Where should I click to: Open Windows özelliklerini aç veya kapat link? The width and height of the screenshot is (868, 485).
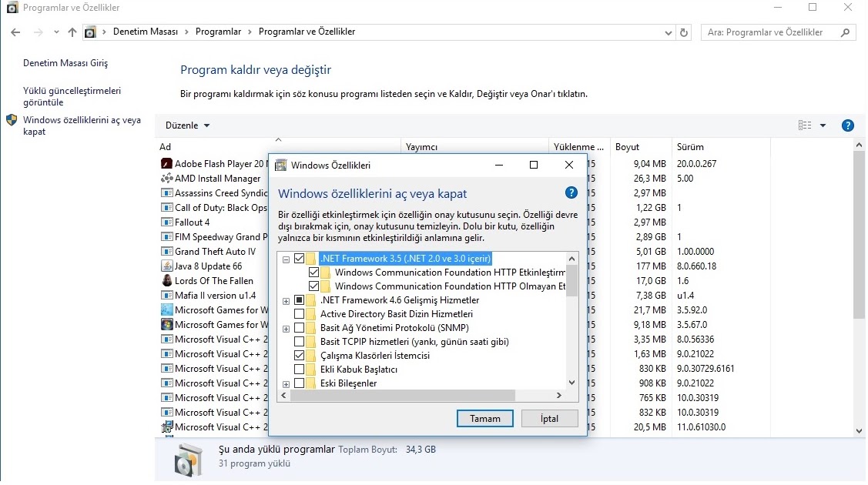tap(82, 125)
